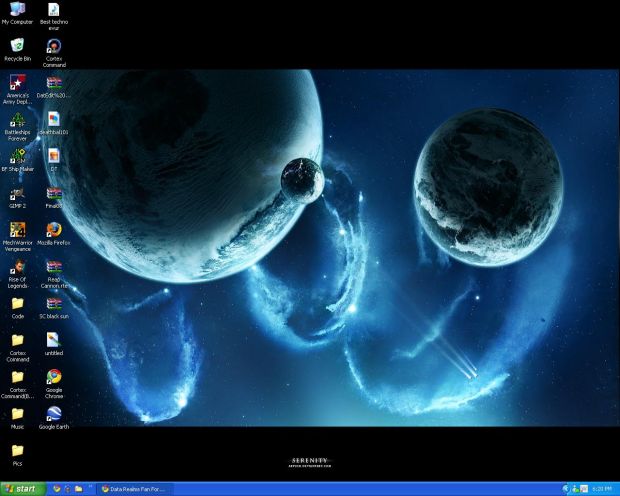
Task: Select the America's Army Deployment shortcut
Action: 17,89
